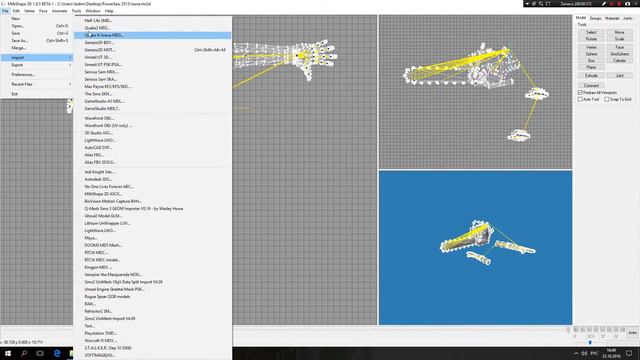Viewport: 640px width, 360px height.
Task: Expand the Export submenu
Action: (36, 65)
